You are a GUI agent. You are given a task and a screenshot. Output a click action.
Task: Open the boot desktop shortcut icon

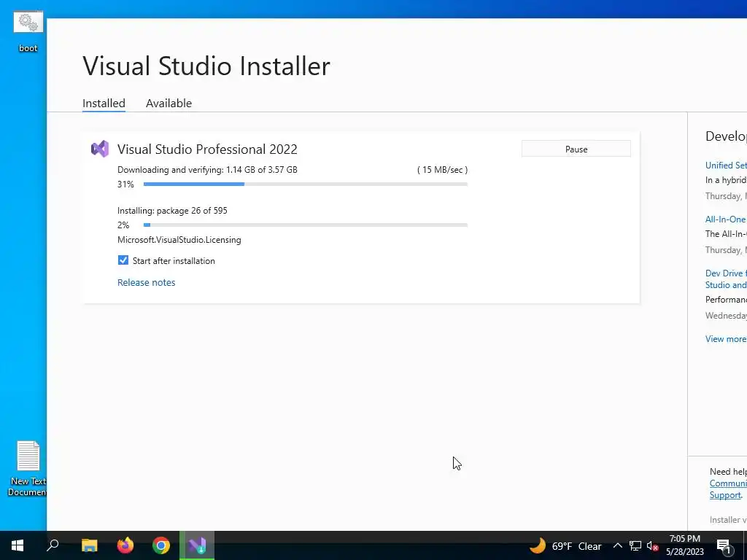coord(28,31)
